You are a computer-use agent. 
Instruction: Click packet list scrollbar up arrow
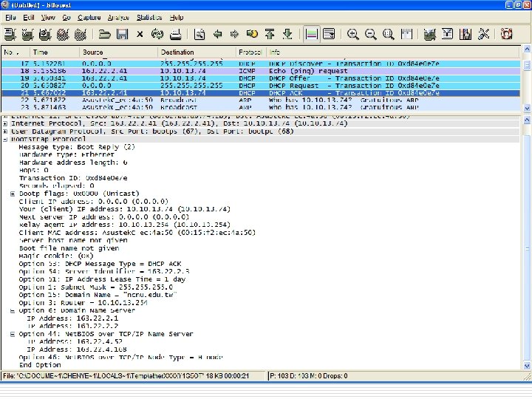click(x=527, y=50)
